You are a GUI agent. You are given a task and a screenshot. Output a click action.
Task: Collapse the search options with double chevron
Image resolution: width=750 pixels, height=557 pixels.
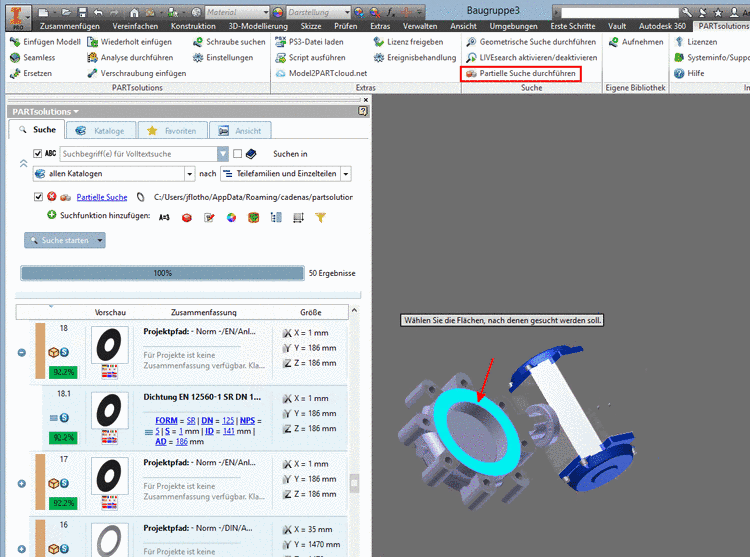tap(23, 164)
